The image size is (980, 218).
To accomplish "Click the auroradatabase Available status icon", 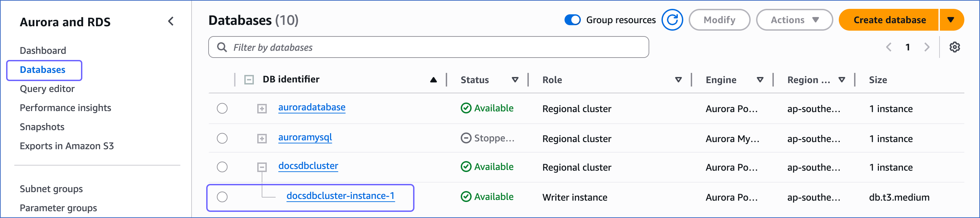I will click(466, 108).
